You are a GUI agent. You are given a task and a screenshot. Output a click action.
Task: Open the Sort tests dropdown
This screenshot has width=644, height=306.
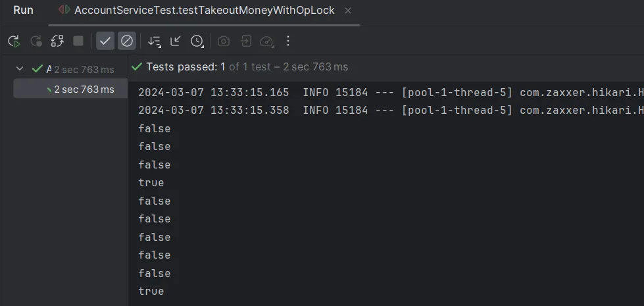[x=155, y=41]
